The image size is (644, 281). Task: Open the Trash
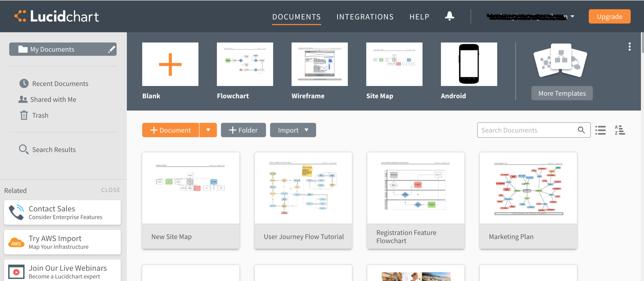(x=40, y=115)
